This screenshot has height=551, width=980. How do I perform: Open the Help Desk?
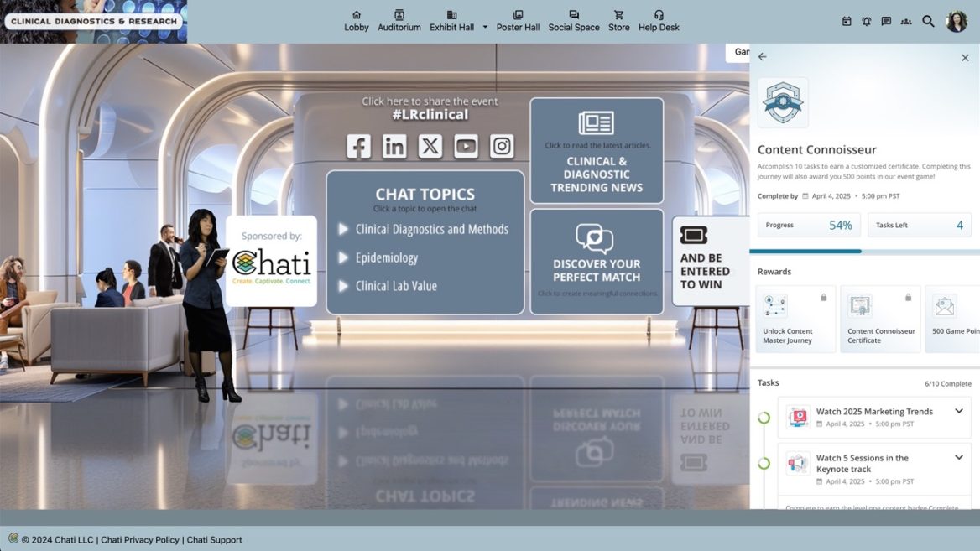659,21
